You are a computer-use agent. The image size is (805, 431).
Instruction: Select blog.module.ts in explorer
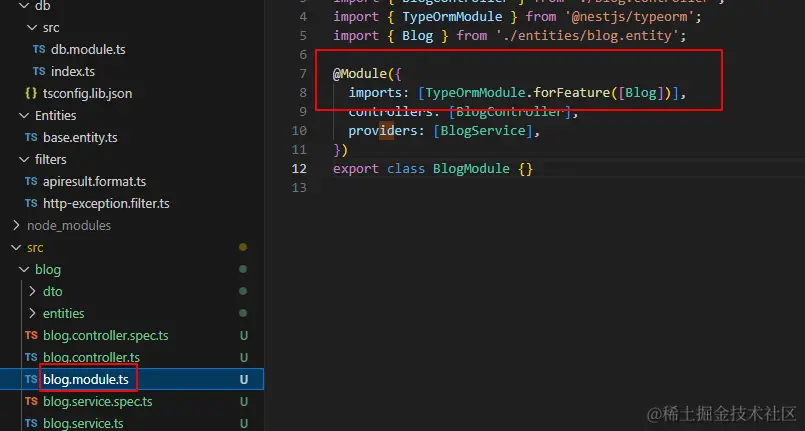pos(86,380)
